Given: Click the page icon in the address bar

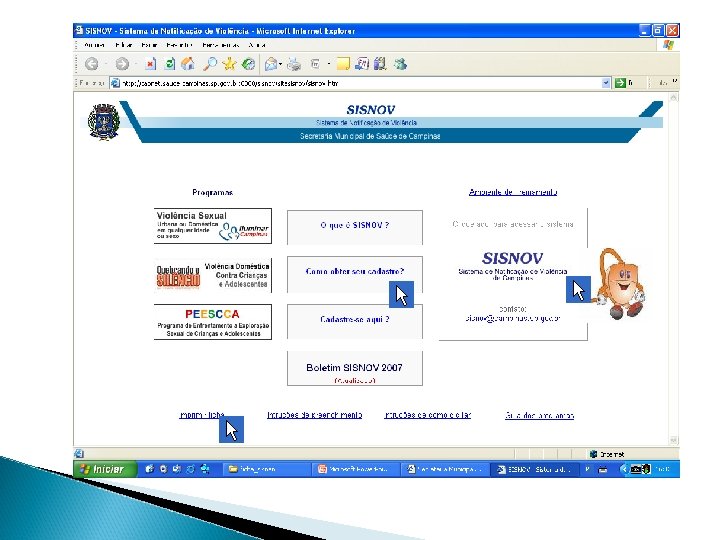Looking at the screenshot, I should point(115,83).
